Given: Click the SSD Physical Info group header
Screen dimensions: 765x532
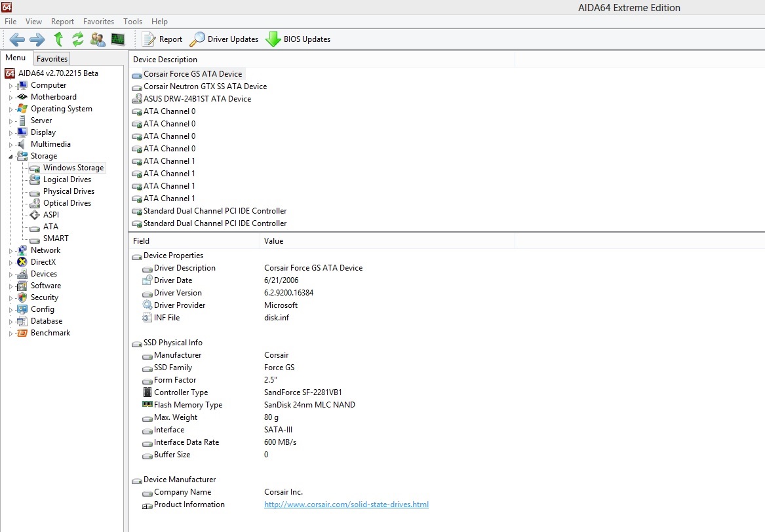Looking at the screenshot, I should click(172, 343).
